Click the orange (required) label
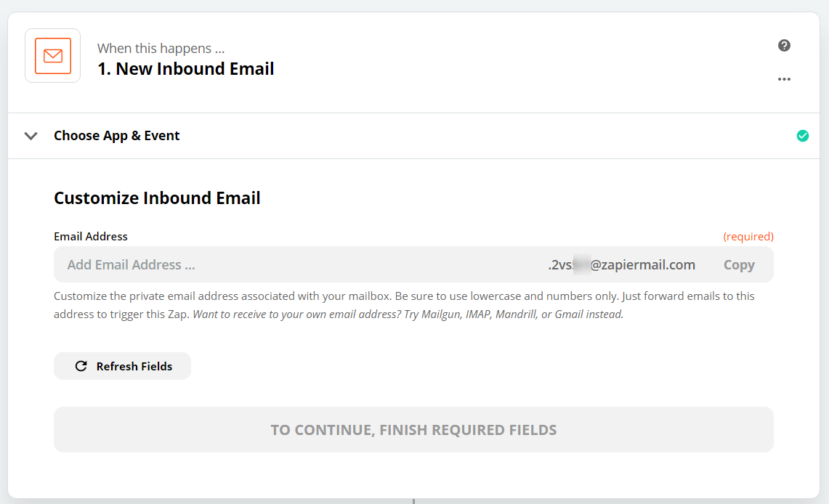The width and height of the screenshot is (829, 504). tap(748, 236)
